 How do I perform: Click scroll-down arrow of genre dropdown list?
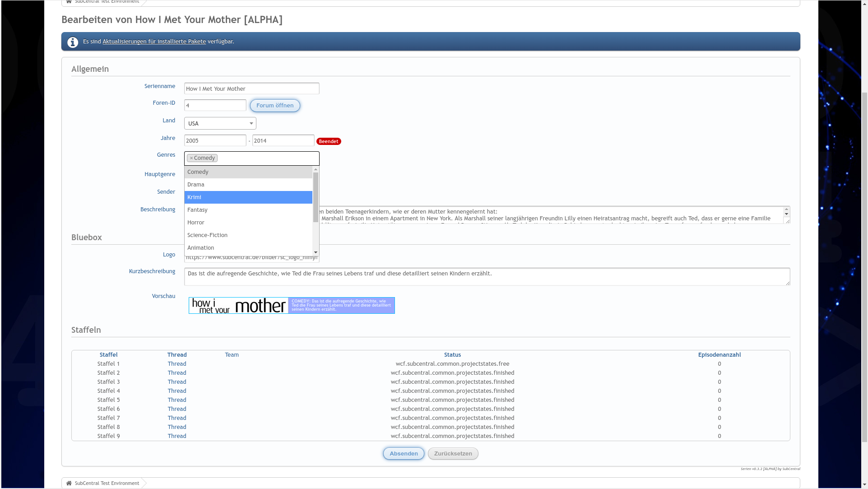coord(316,252)
